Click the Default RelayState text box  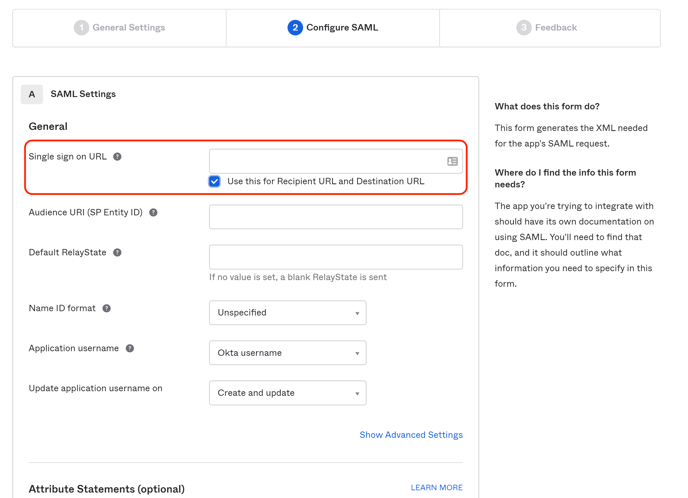pos(335,257)
